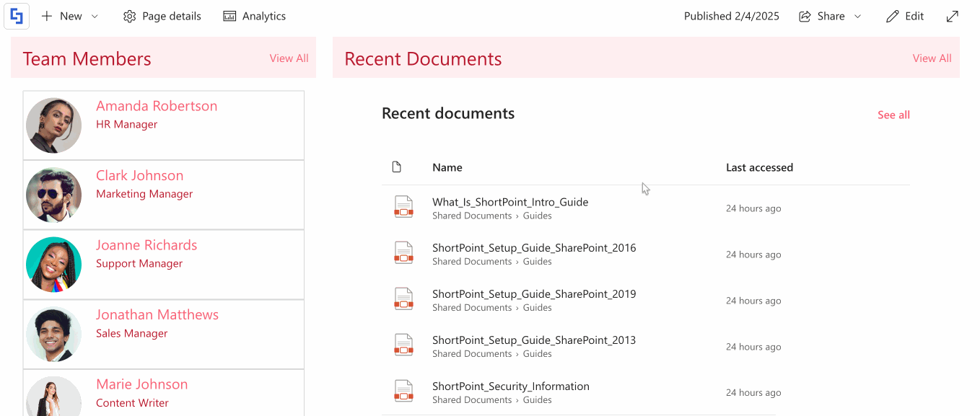Sort by the Last accessed column header
Screen dimensions: 980x416
[759, 167]
